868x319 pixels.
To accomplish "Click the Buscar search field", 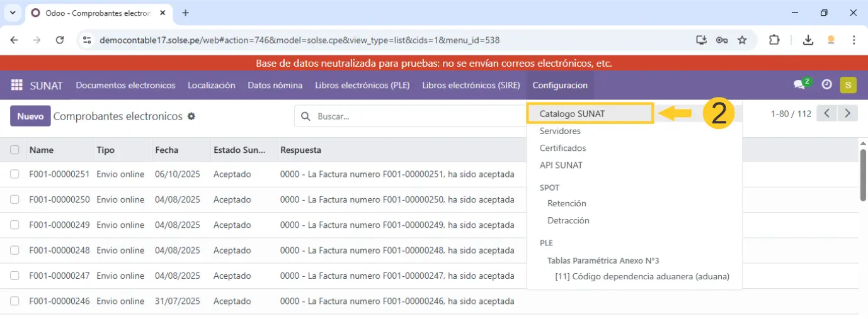I will (416, 116).
